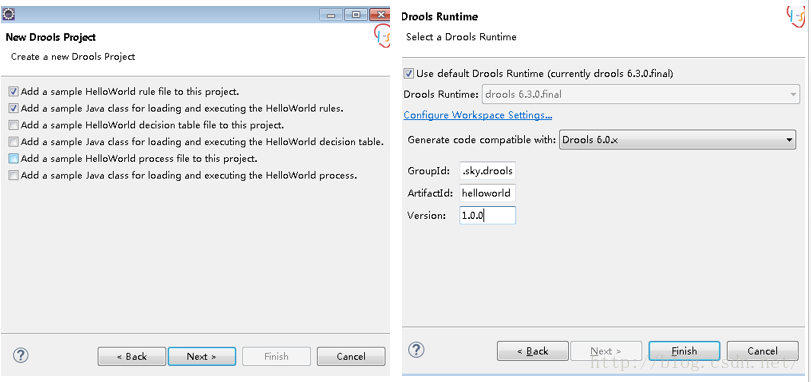Screen dimensions: 811x382
Task: Close the New Drools Project window
Action: coord(380,15)
